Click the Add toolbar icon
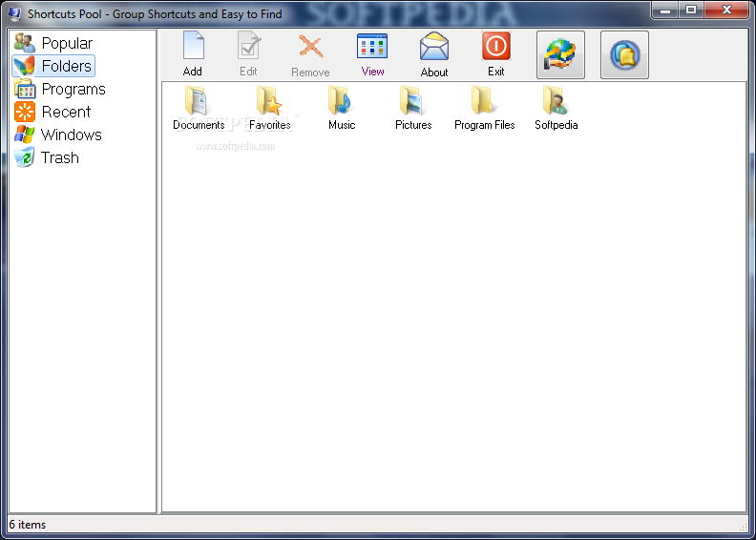Screen dimensions: 756x540 click(193, 54)
